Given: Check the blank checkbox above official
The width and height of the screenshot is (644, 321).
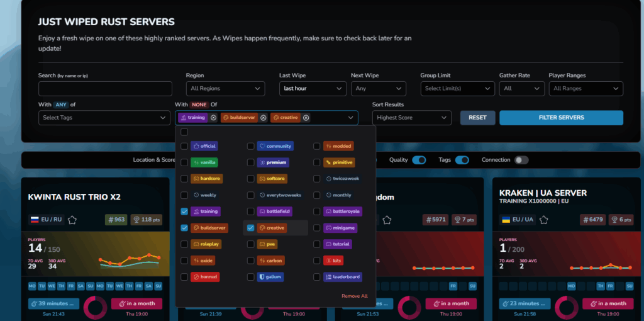Looking at the screenshot, I should coord(184,132).
